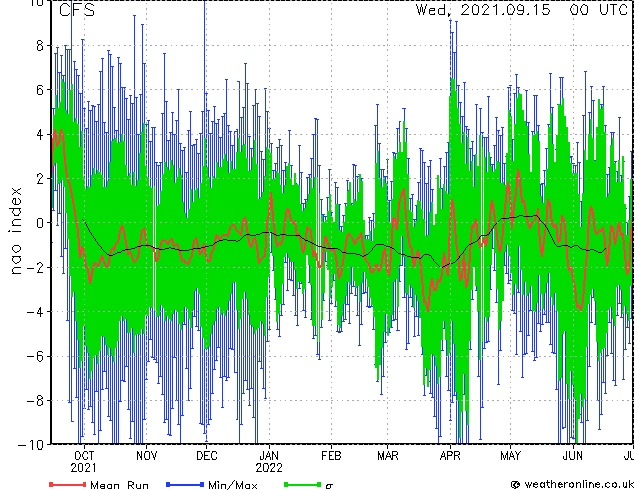Click the Mean Run legend text
634x490 pixels.
pyautogui.click(x=119, y=485)
